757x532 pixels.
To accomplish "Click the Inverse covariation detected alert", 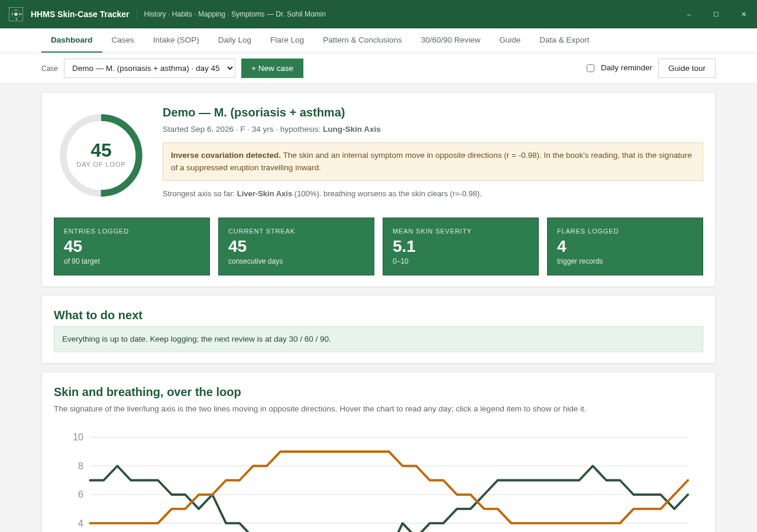I will (x=433, y=161).
